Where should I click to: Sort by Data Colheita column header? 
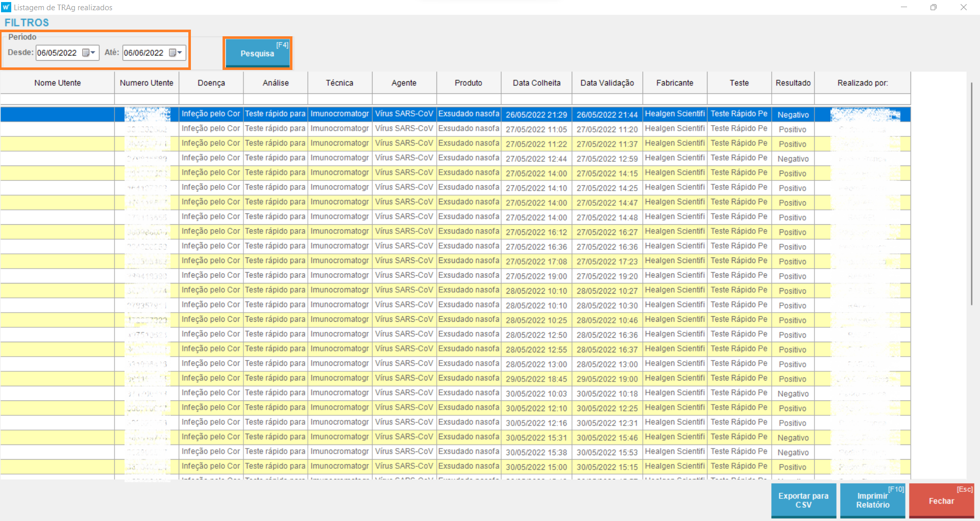(536, 83)
